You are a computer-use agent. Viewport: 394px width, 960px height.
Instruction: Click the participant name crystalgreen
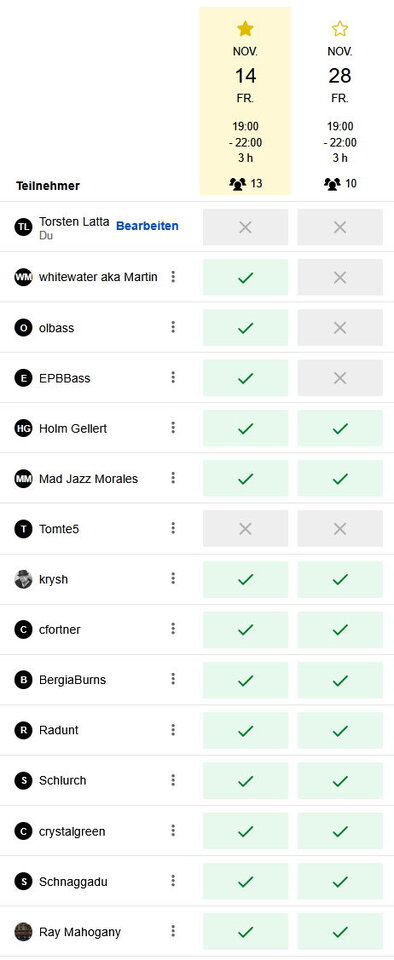pyautogui.click(x=72, y=831)
